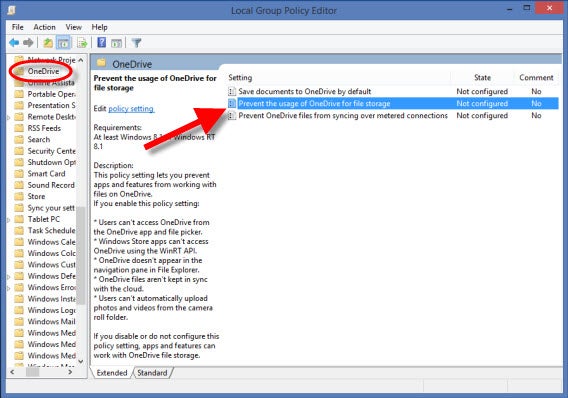Viewport: 568px width, 398px height.
Task: Click the Back arrow toolbar icon
Action: coord(14,43)
